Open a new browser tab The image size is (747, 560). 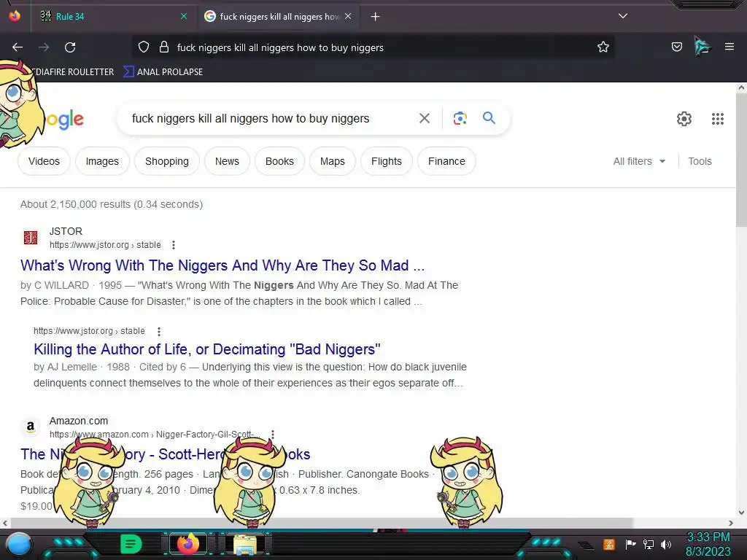[x=376, y=17]
